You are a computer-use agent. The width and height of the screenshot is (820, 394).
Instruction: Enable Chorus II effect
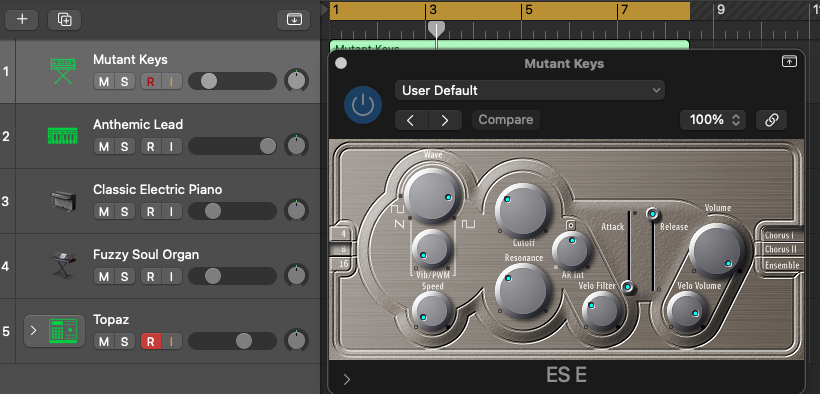pyautogui.click(x=779, y=250)
